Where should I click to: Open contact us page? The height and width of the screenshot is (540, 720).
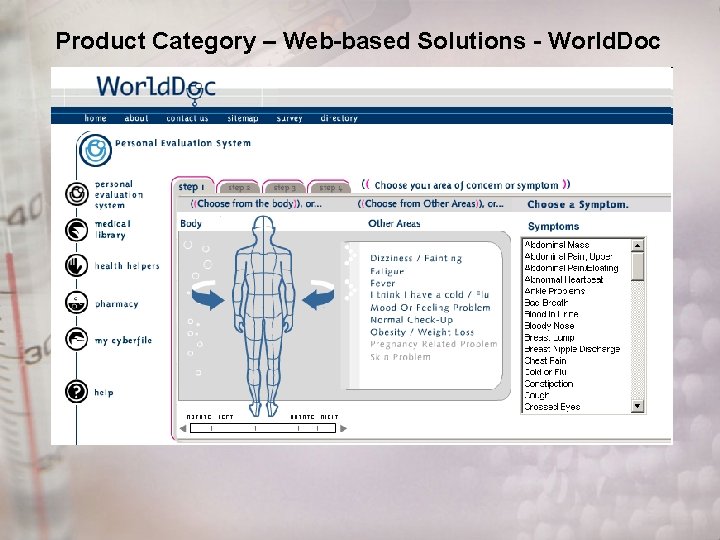coord(187,118)
